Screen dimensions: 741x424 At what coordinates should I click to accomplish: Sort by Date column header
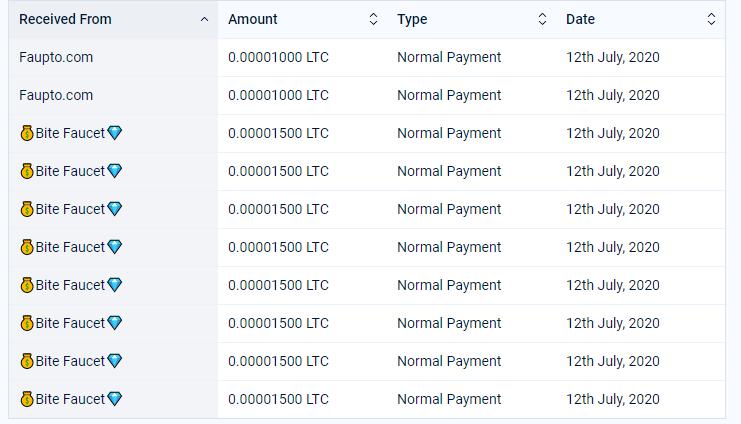(640, 19)
